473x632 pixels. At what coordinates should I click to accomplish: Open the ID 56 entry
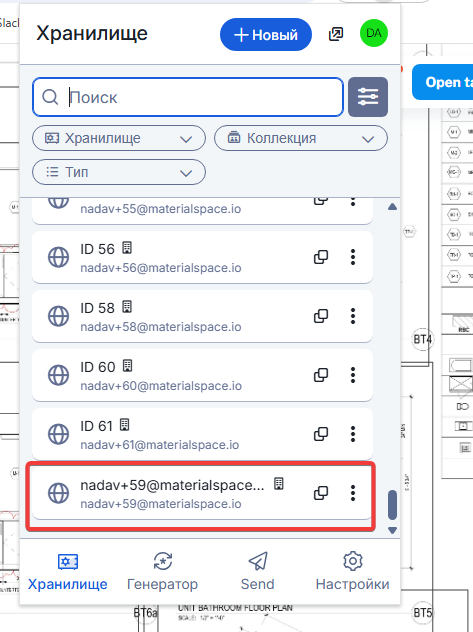202,257
